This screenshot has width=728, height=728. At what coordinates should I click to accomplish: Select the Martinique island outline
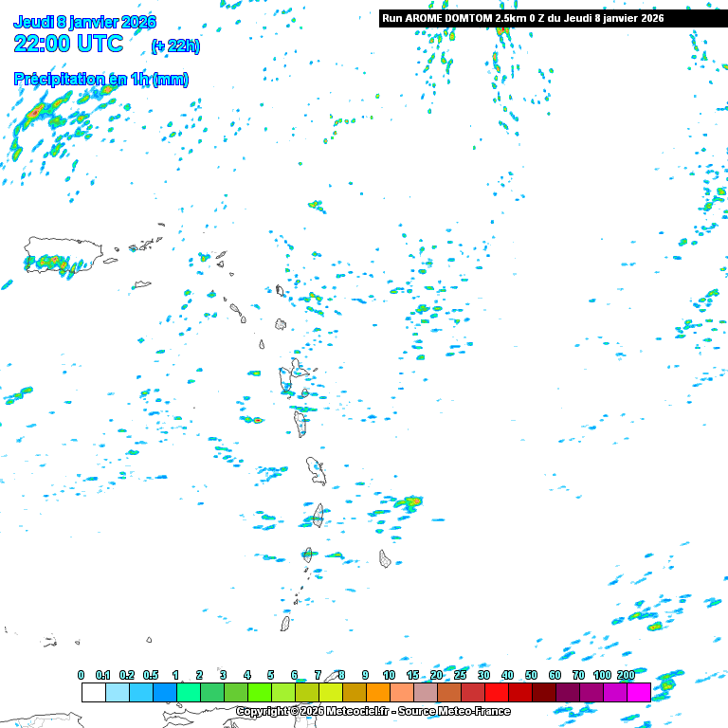[x=316, y=469]
